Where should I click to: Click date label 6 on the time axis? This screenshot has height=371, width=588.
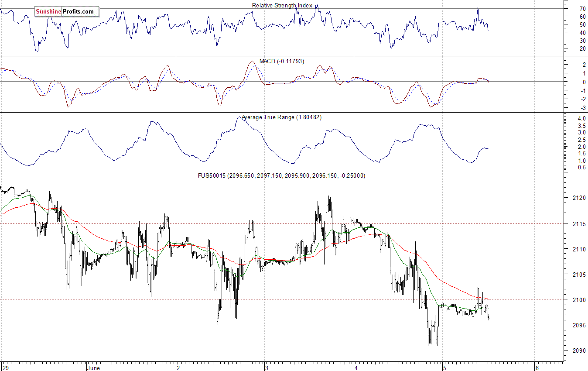coord(537,368)
